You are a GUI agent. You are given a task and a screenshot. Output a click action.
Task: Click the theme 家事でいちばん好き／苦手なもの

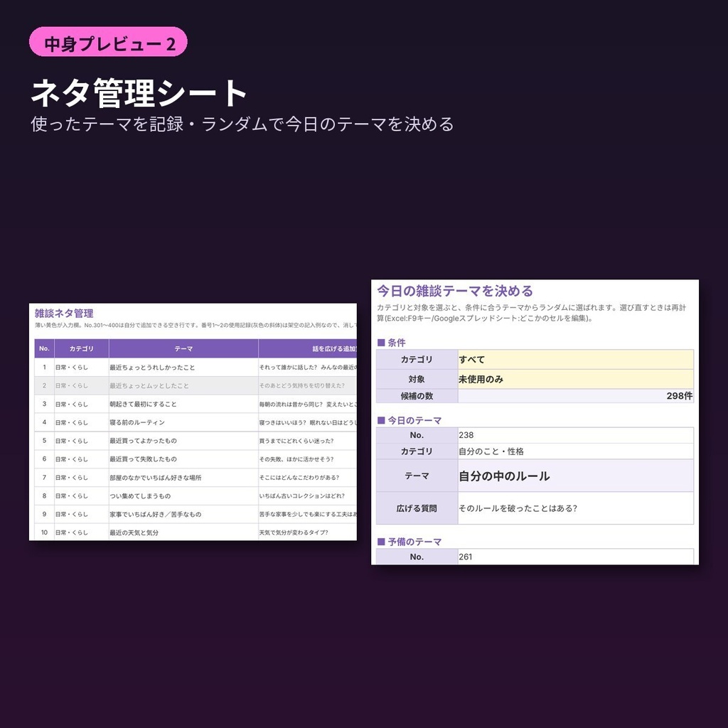pyautogui.click(x=156, y=514)
